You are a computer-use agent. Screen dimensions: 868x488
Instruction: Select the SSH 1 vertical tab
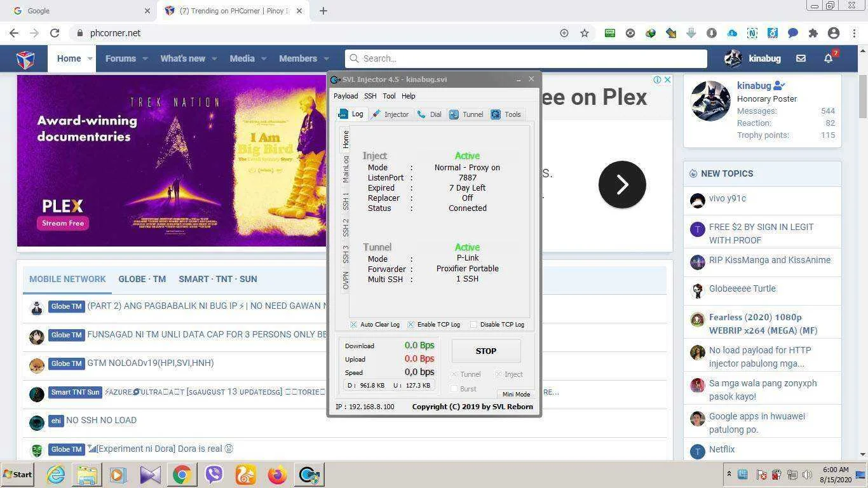click(x=346, y=201)
